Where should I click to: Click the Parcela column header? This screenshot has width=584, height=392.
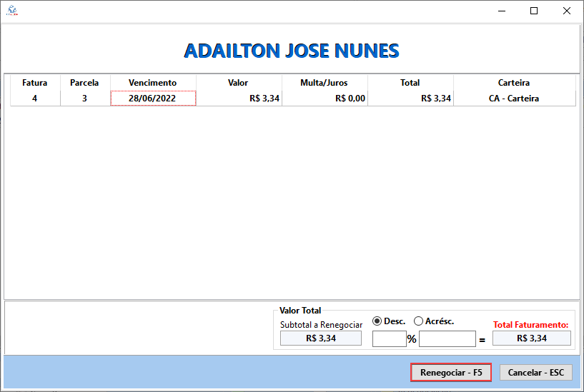(84, 83)
